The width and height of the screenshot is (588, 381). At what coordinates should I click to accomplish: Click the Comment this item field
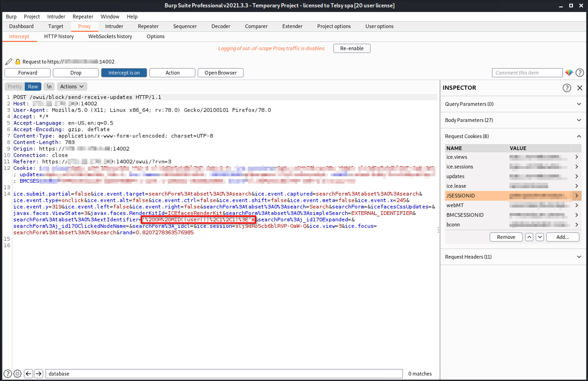point(527,73)
